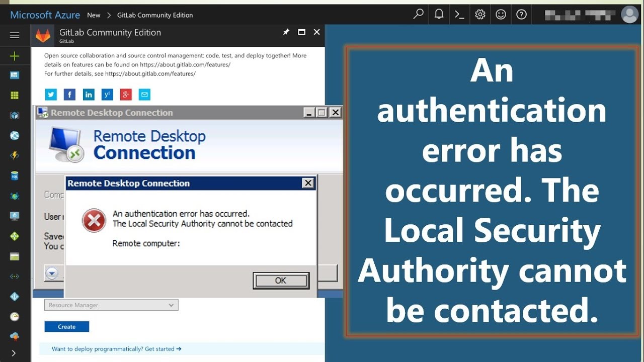
Task: Close the outer Remote Desktop Connection window
Action: (335, 113)
